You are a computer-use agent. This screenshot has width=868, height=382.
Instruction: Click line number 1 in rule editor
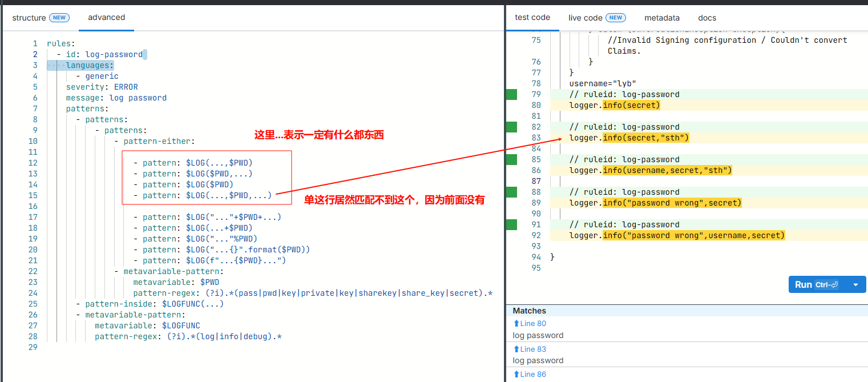point(35,43)
